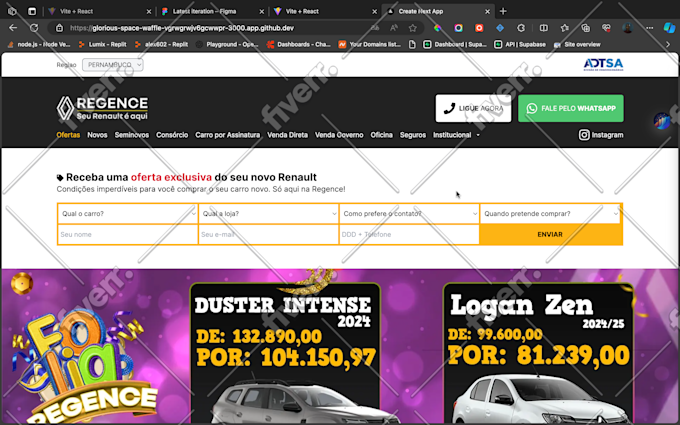Bookmark this page with the star icon
Image resolution: width=680 pixels, height=425 pixels.
coord(413,28)
